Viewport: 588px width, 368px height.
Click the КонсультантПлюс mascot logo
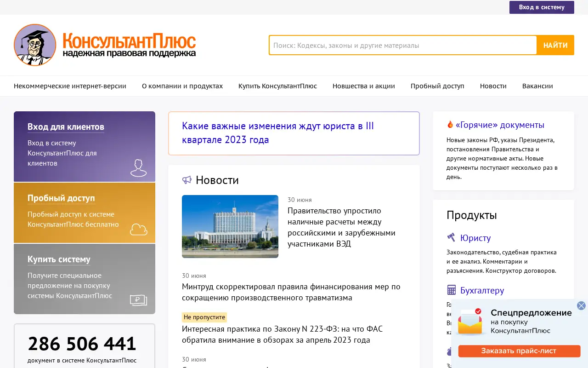tap(35, 45)
